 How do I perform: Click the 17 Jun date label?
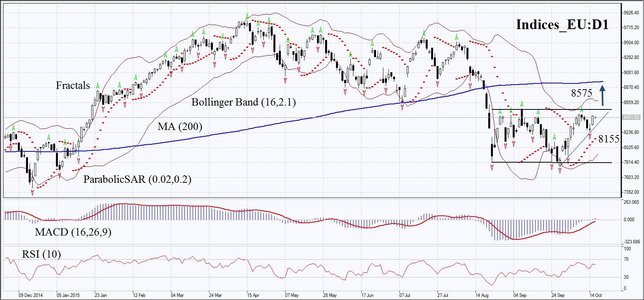pyautogui.click(x=367, y=295)
